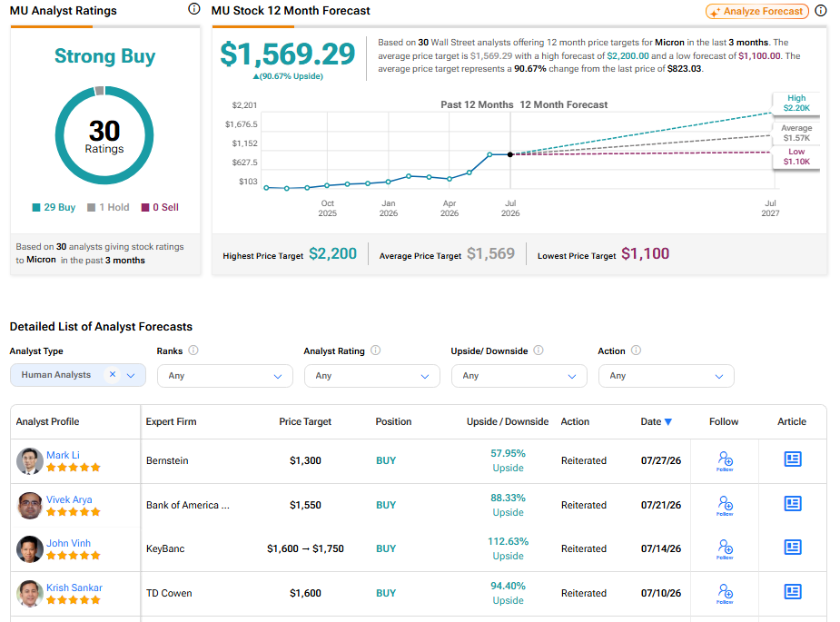Image resolution: width=840 pixels, height=622 pixels.
Task: Open Mark Li's analyst profile link
Action: (63, 455)
